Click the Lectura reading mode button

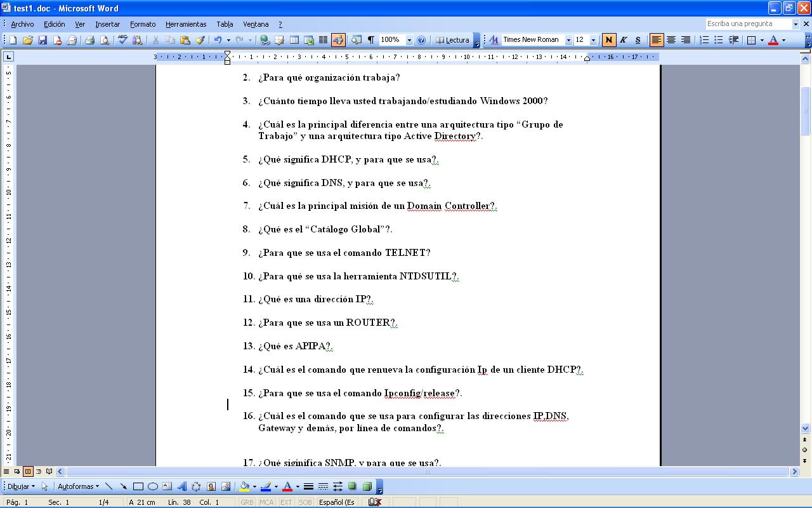click(452, 40)
